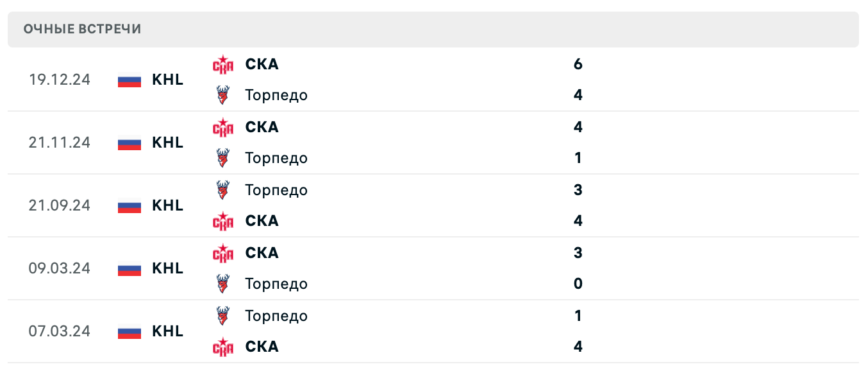Select the СКА badge in the 21.09.24 row
868x371 pixels.
(x=223, y=221)
